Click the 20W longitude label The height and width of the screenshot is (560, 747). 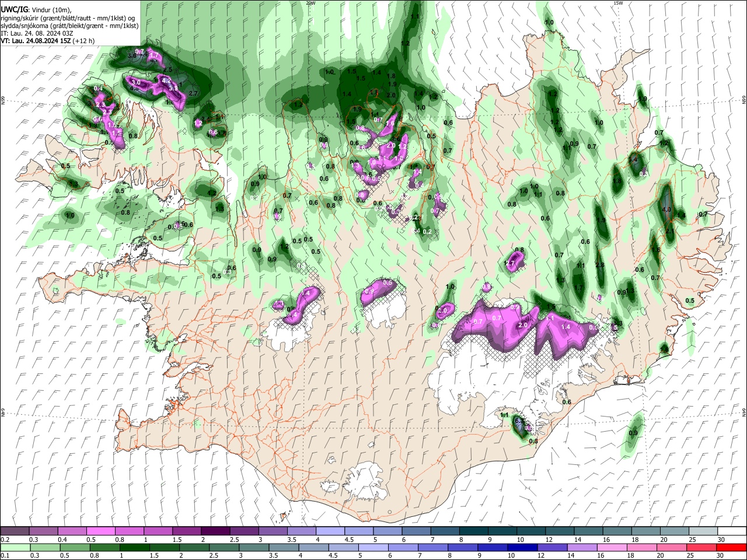tap(310, 3)
